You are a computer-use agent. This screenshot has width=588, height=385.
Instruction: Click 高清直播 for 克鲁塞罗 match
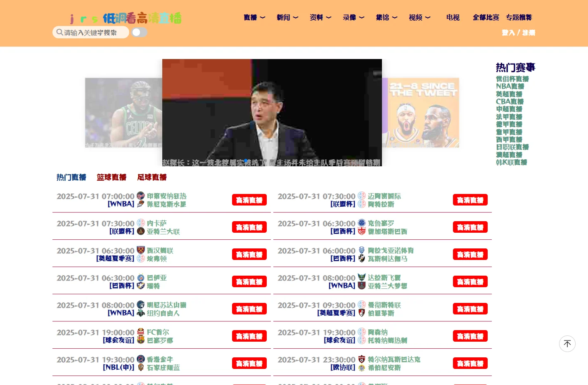[x=470, y=227]
